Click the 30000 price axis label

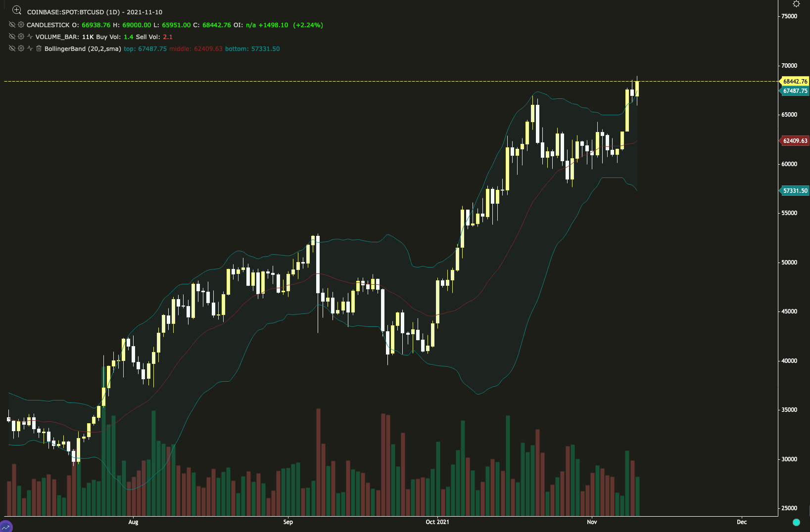pyautogui.click(x=789, y=459)
